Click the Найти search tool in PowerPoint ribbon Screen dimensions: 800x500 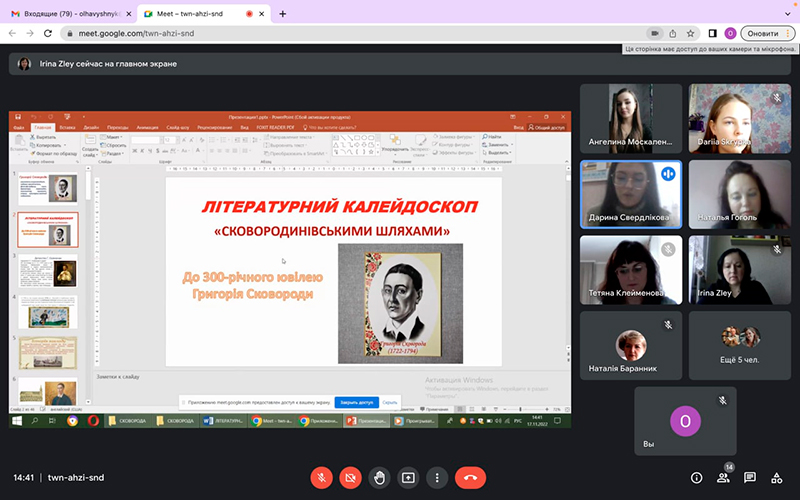[x=492, y=137]
